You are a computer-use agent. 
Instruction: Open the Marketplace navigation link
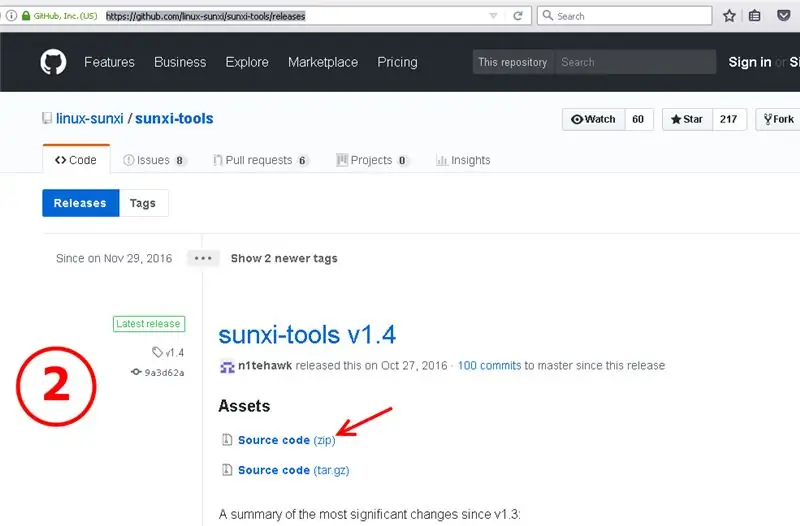tap(323, 62)
